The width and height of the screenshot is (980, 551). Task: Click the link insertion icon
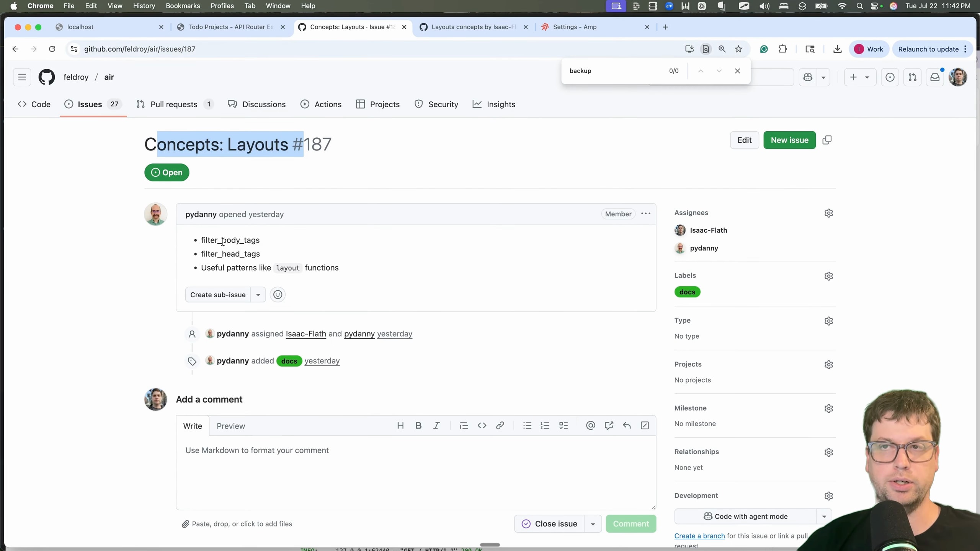500,425
